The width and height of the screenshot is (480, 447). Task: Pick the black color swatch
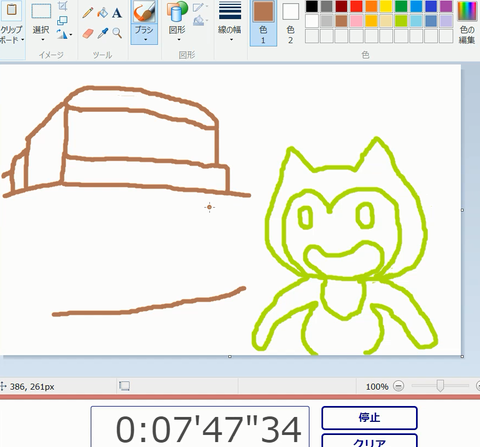tap(312, 6)
